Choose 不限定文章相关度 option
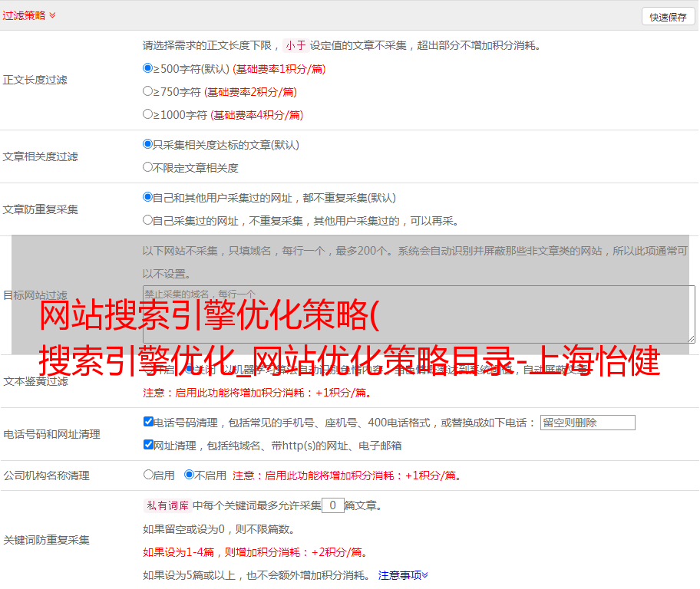The width and height of the screenshot is (700, 589). point(147,167)
